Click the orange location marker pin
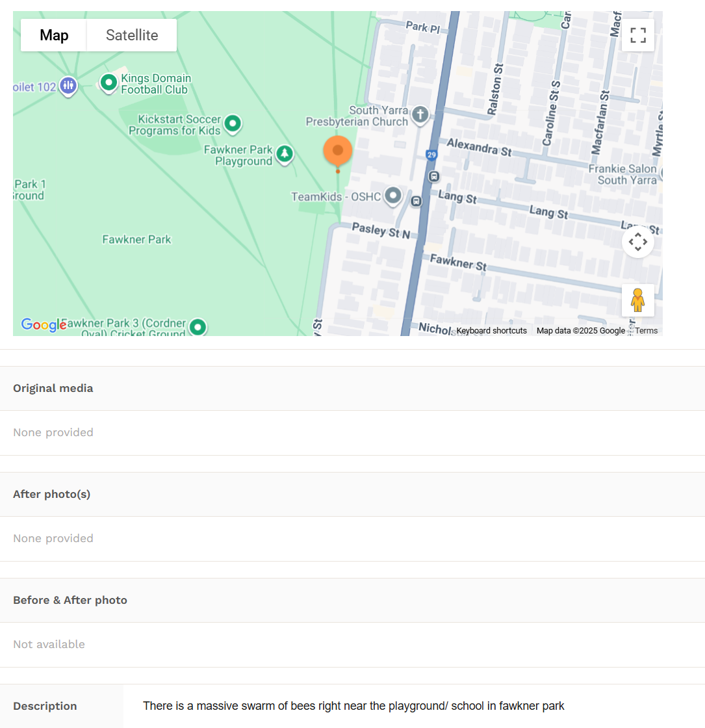This screenshot has width=705, height=728. click(338, 151)
